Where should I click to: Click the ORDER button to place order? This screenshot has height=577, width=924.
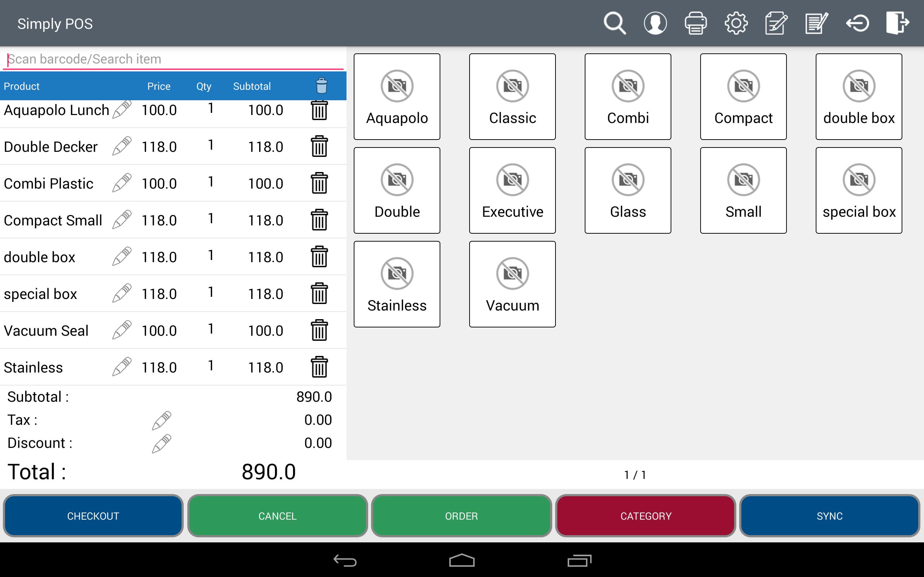462,515
